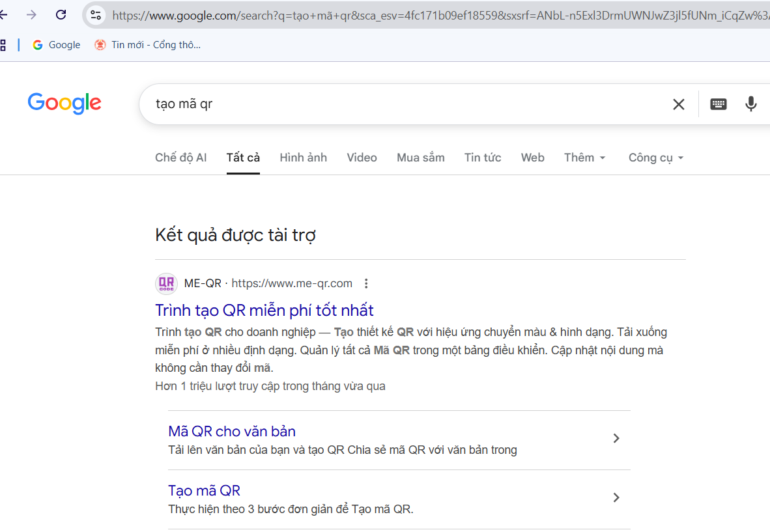Click chevron beside 'Tạo mã QR' sitelink
Viewport: 770px width, 532px height.
[616, 497]
